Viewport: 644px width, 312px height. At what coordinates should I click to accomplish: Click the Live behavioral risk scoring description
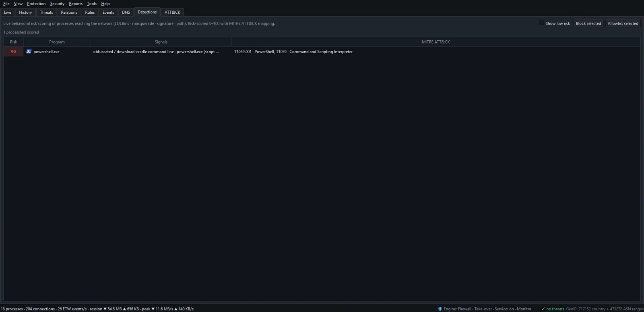click(x=139, y=23)
